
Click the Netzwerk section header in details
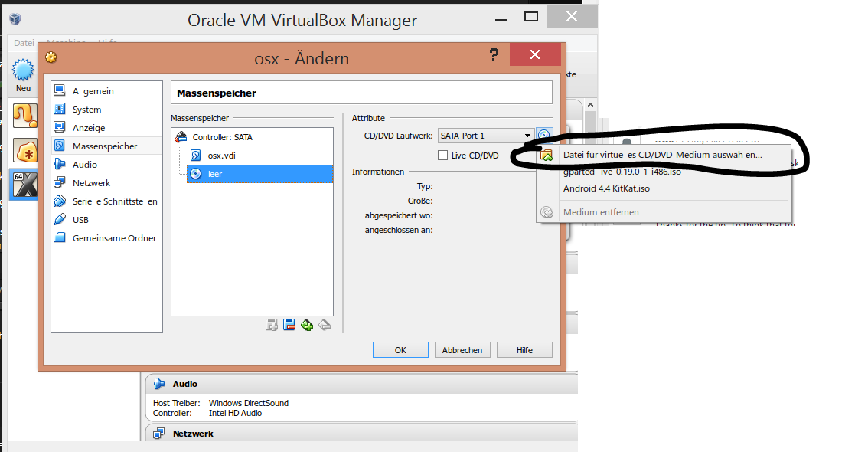pyautogui.click(x=361, y=433)
